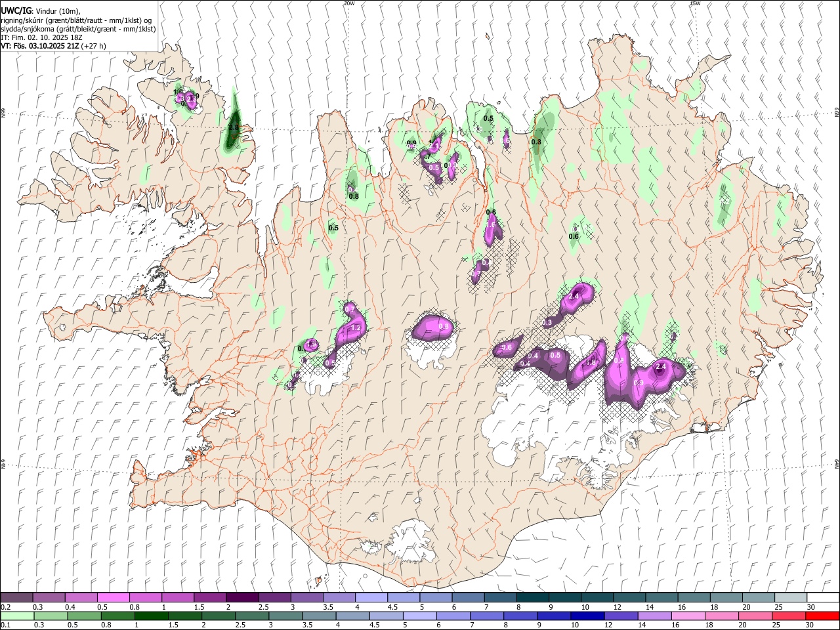840x630 pixels.
Task: Click the 'rigning/skúrir' legend description line
Action: (x=76, y=20)
